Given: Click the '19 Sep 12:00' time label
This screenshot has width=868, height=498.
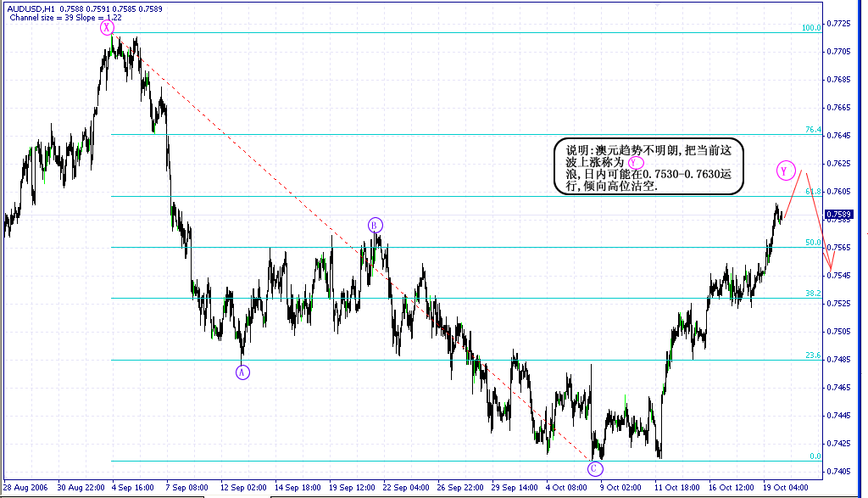Looking at the screenshot, I should [x=352, y=488].
